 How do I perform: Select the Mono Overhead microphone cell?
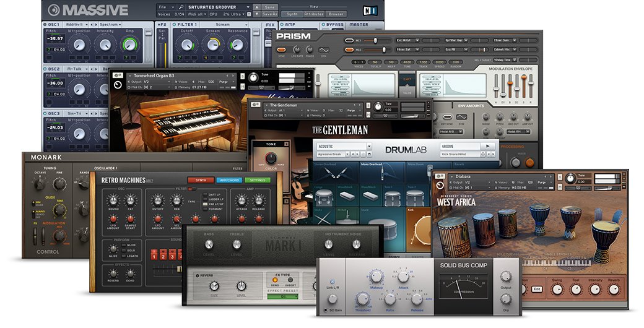(383, 173)
